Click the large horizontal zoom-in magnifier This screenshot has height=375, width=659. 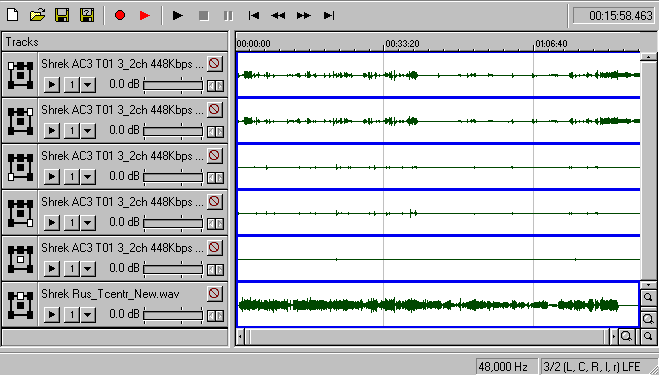[626, 336]
